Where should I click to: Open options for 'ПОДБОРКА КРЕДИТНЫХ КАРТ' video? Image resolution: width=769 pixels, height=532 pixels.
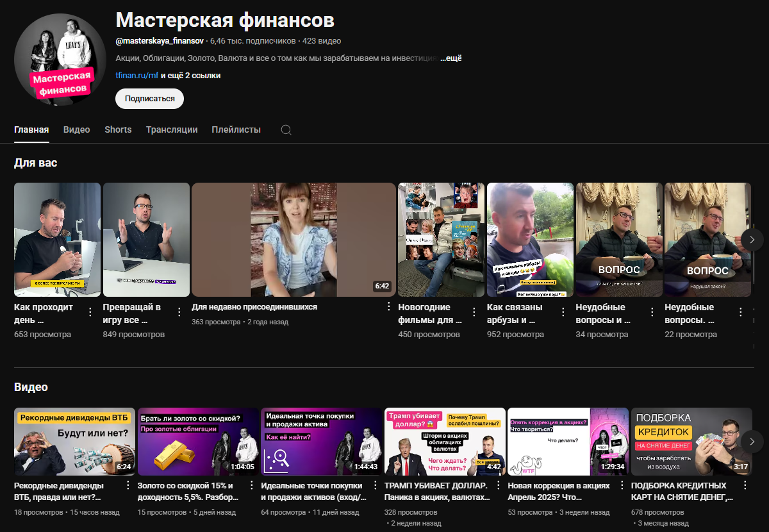(745, 485)
